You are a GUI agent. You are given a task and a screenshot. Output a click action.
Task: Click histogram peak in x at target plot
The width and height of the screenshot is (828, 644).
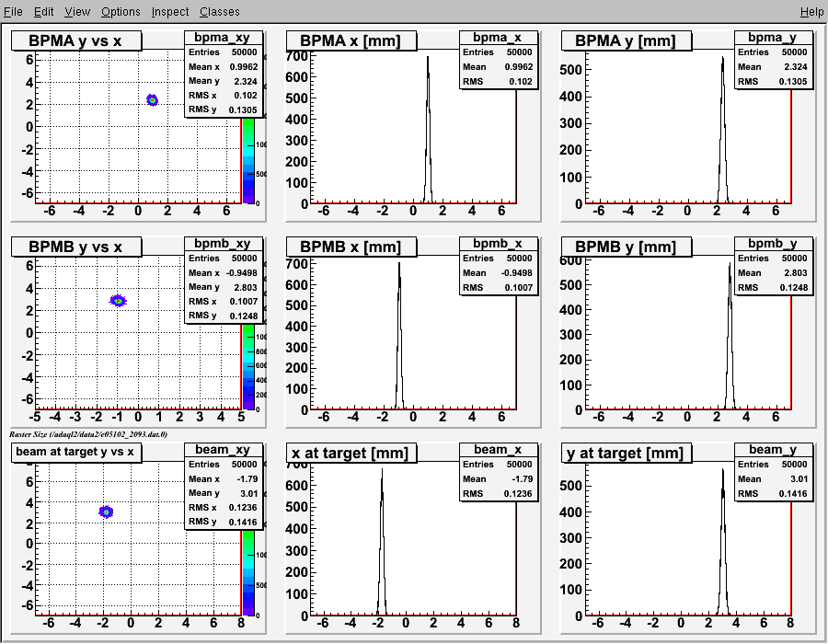(x=382, y=471)
